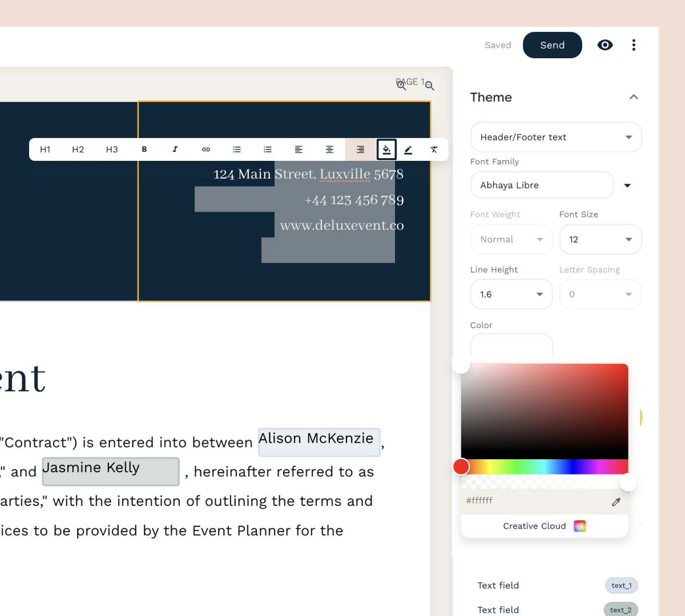Collapse the Theme section
Viewport: 685px width, 616px height.
634,97
